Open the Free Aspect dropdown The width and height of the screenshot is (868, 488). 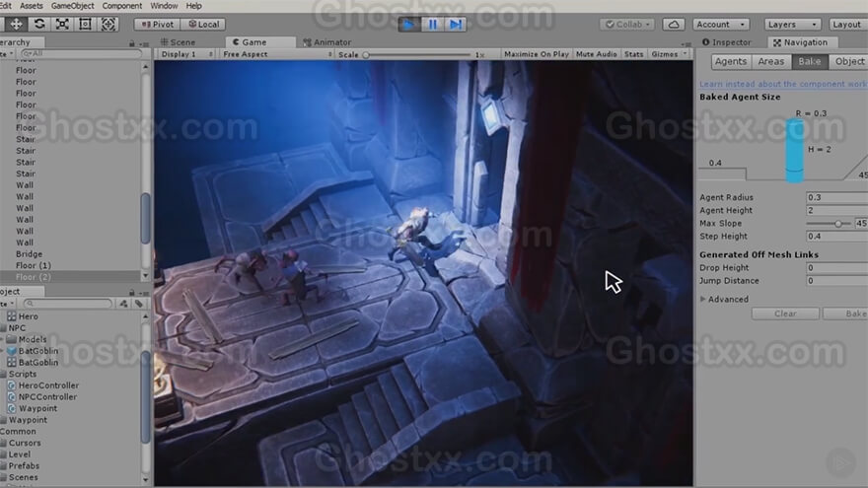pos(277,54)
